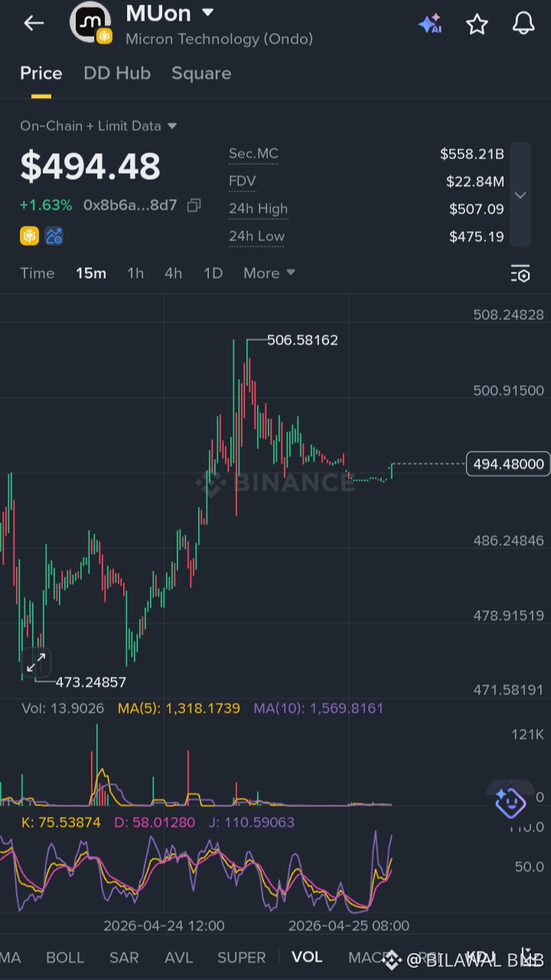Add MUon to favorites with star

click(x=477, y=24)
